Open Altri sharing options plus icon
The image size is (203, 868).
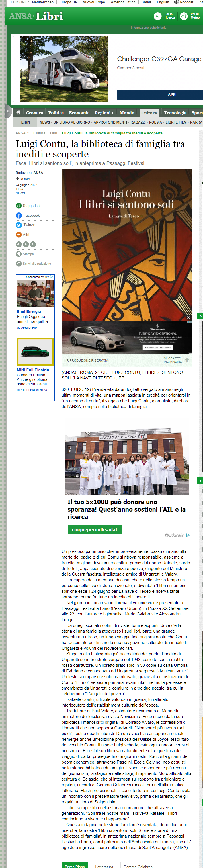tap(19, 235)
